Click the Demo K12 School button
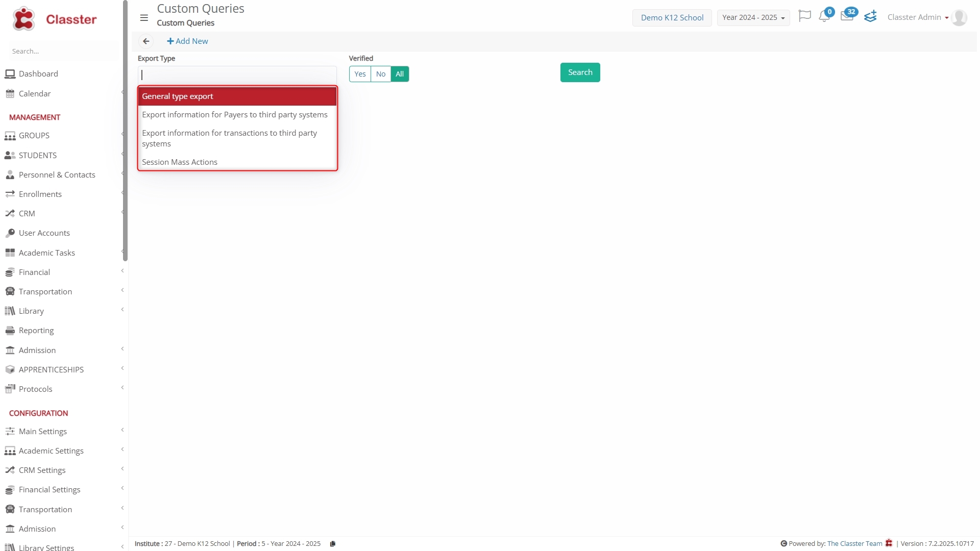This screenshot has width=980, height=551. pos(672,18)
